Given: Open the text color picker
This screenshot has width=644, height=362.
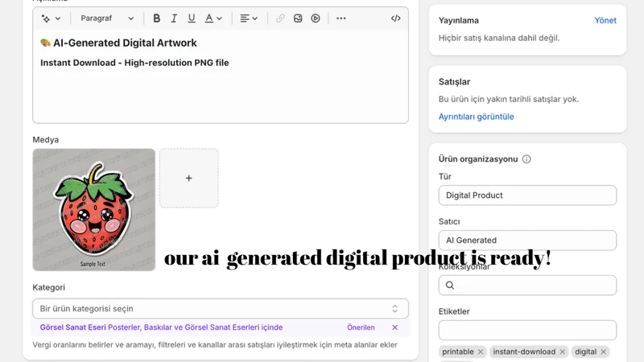Looking at the screenshot, I should pos(213,19).
